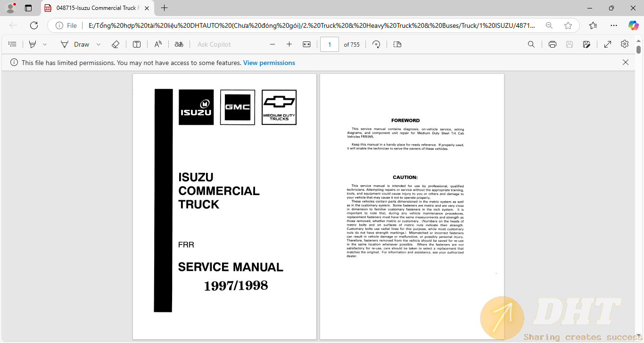The width and height of the screenshot is (644, 343).
Task: Open a new browser tab
Action: point(164,8)
